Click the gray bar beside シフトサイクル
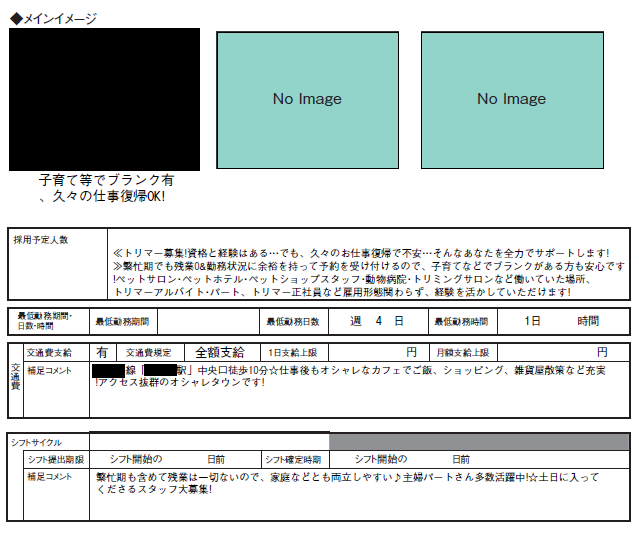Screen dimensions: 639x539 479,442
